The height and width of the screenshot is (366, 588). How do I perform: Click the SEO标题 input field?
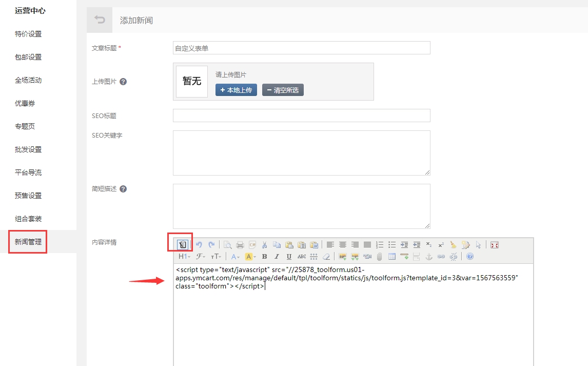tap(301, 115)
